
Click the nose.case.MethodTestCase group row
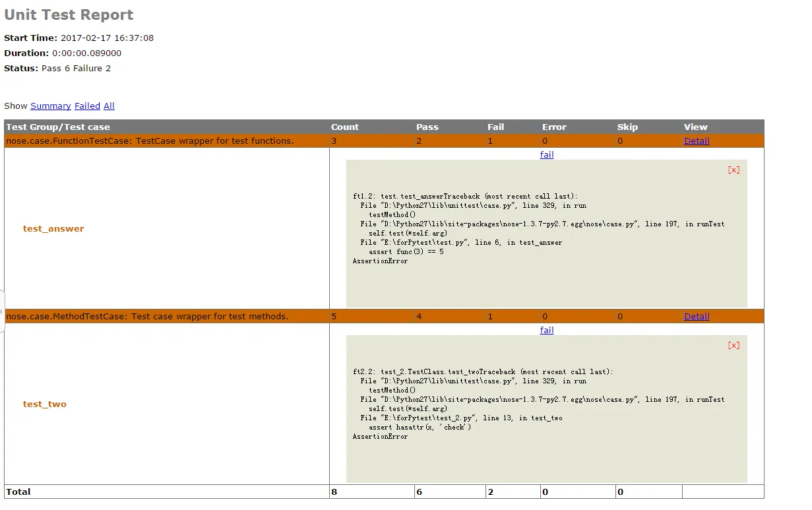[x=147, y=317]
